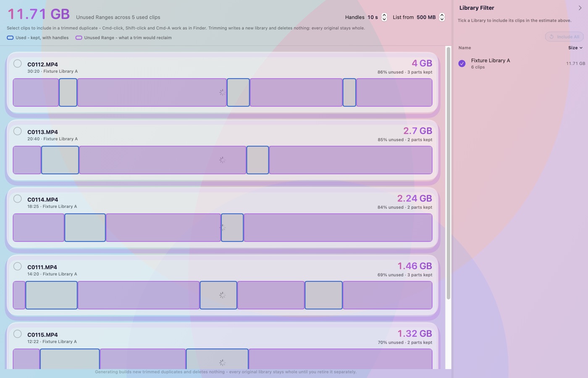
Task: Click the 2.7 GB size value
Action: pos(417,131)
